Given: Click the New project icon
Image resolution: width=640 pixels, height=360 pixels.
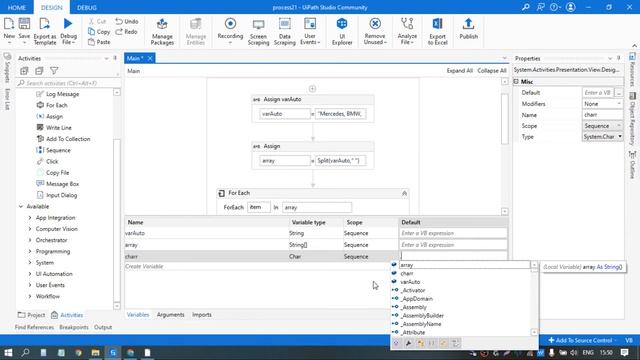Looking at the screenshot, I should 9,24.
